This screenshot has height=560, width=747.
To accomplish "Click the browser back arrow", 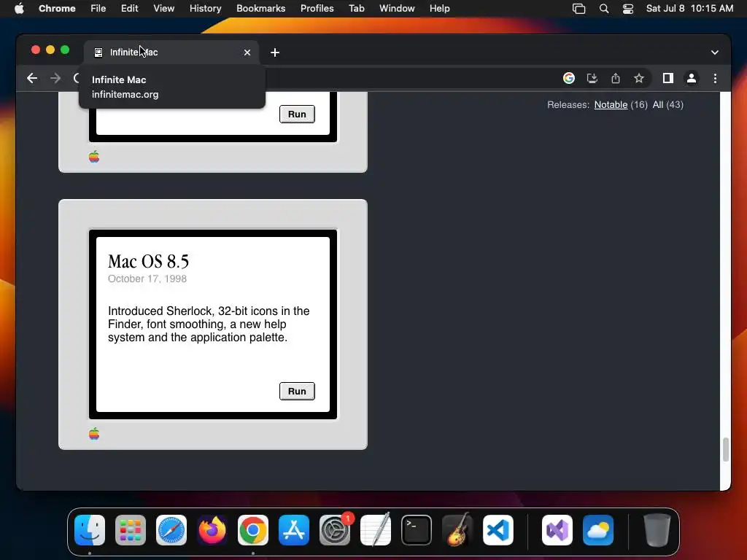I will click(x=32, y=78).
